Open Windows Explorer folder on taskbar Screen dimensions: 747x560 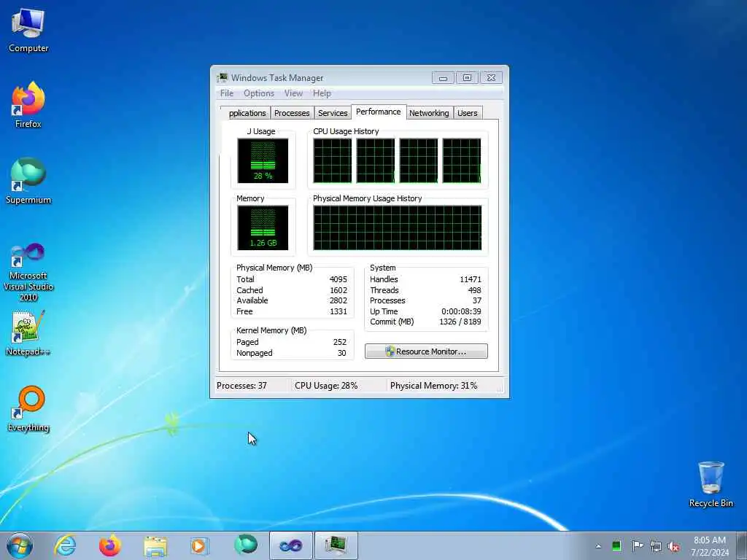pyautogui.click(x=155, y=546)
